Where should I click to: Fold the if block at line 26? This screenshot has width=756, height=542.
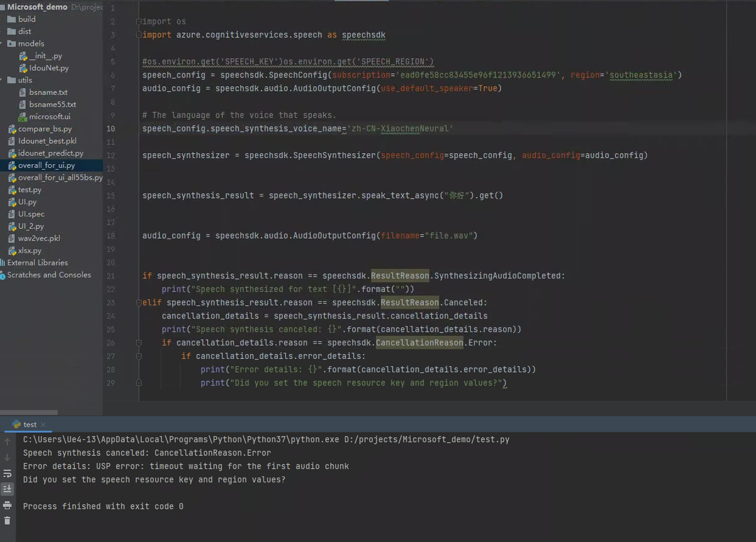click(x=139, y=343)
